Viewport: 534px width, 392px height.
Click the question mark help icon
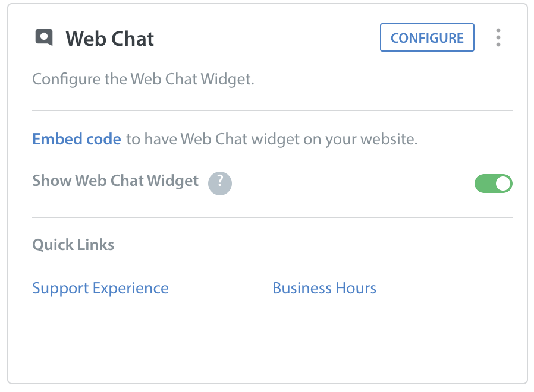[x=220, y=184]
